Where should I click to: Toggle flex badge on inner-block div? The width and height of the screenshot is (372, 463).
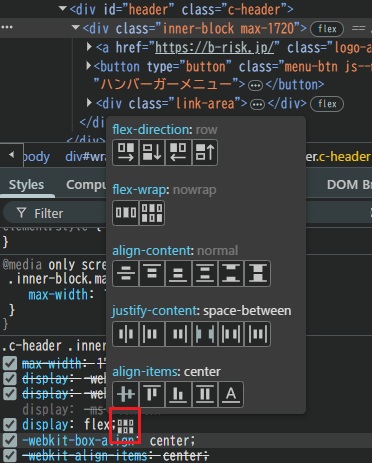click(327, 29)
